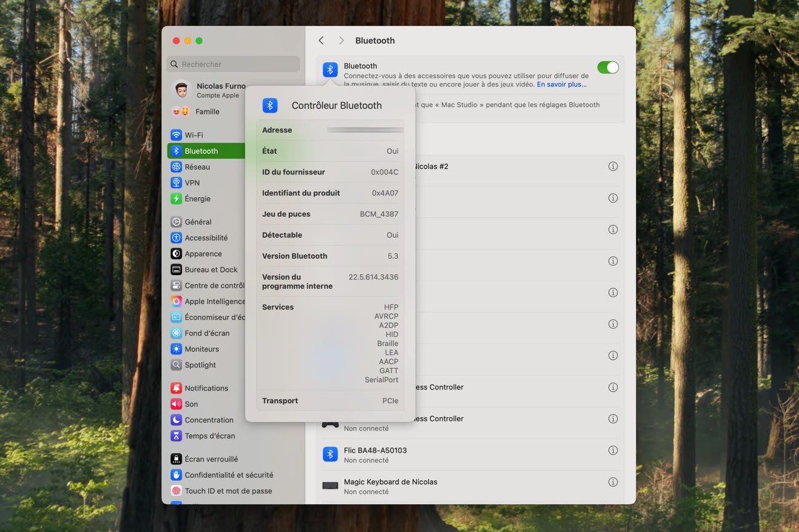Click the Braille service entry

coord(388,344)
